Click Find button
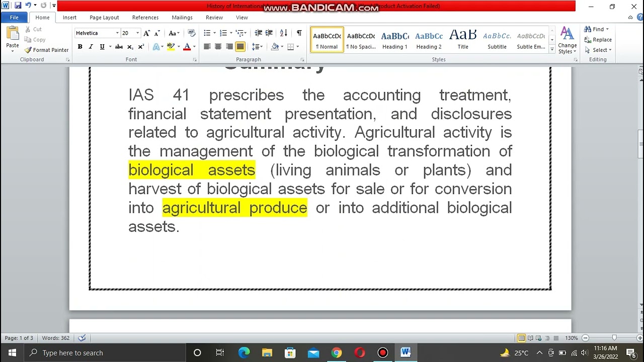 (x=597, y=29)
